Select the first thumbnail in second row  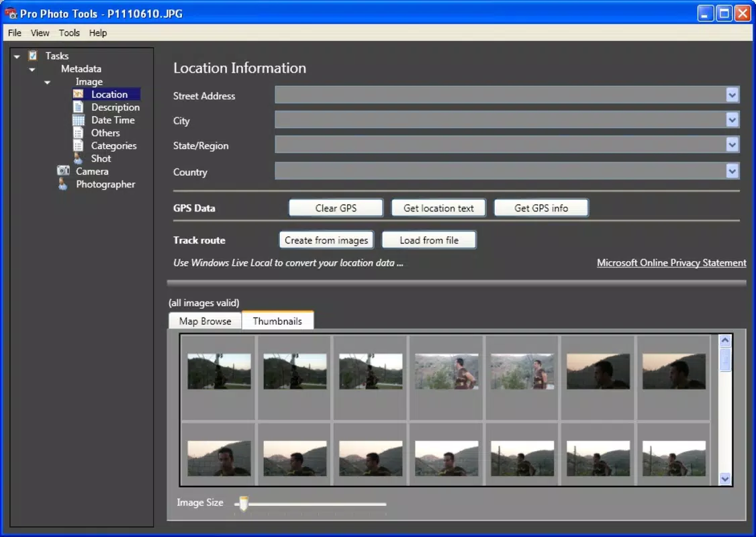tap(219, 458)
